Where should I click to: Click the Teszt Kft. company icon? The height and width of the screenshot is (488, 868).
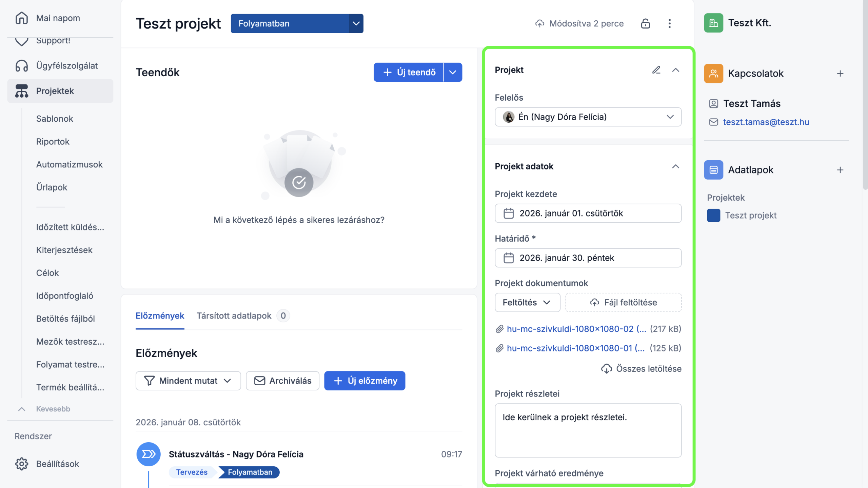tap(713, 23)
